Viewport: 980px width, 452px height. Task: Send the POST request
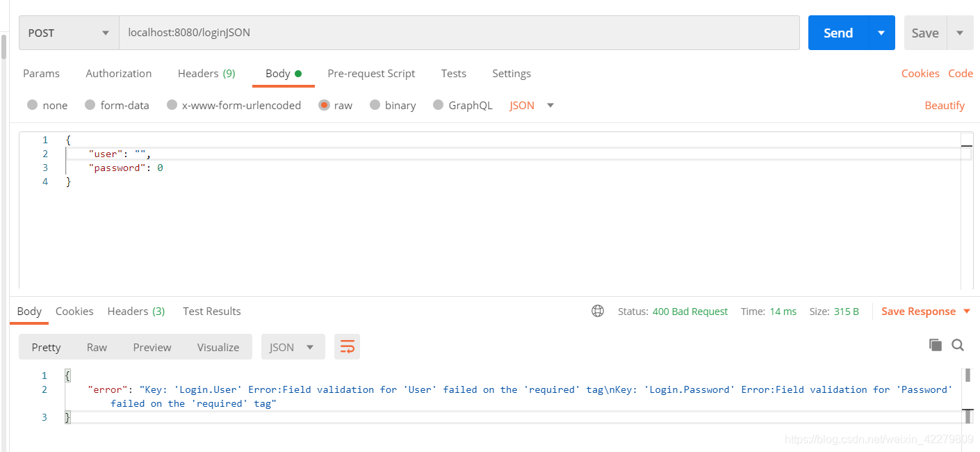pyautogui.click(x=838, y=33)
